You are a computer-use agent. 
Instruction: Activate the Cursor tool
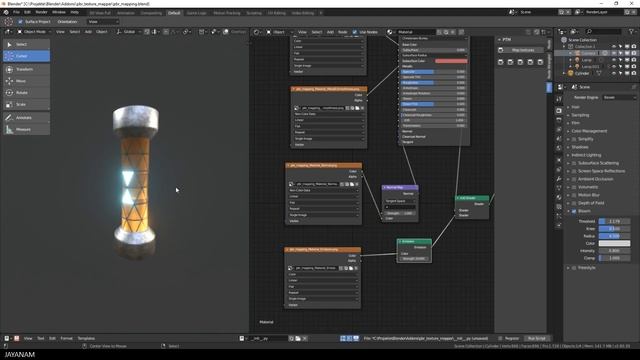tap(27, 56)
